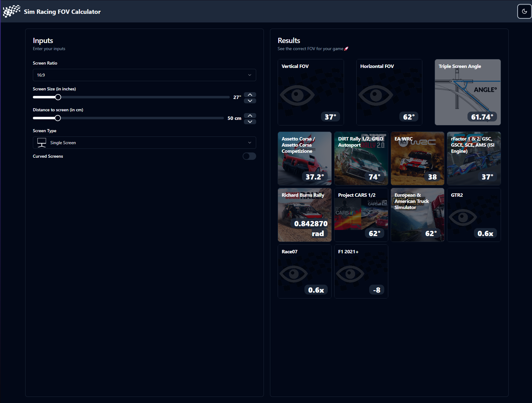The image size is (532, 403).
Task: Select the Project CARS 1/2 card
Action: [x=361, y=215]
